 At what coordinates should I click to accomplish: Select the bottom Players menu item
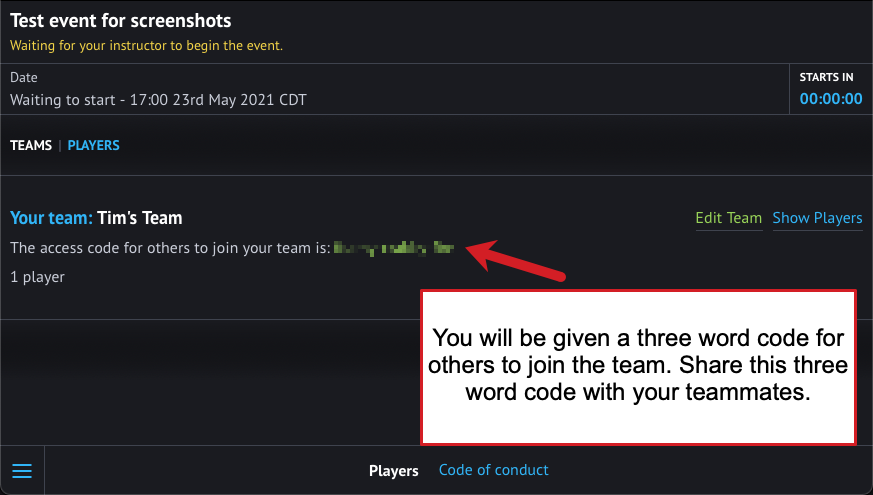(393, 471)
